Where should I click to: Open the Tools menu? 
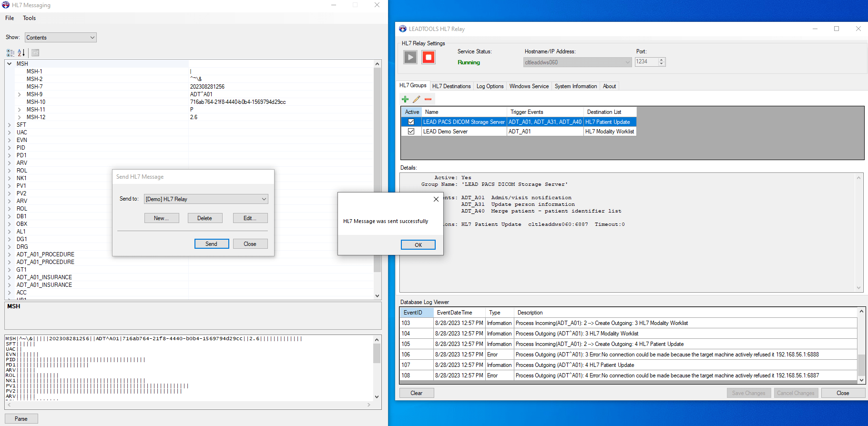tap(29, 18)
